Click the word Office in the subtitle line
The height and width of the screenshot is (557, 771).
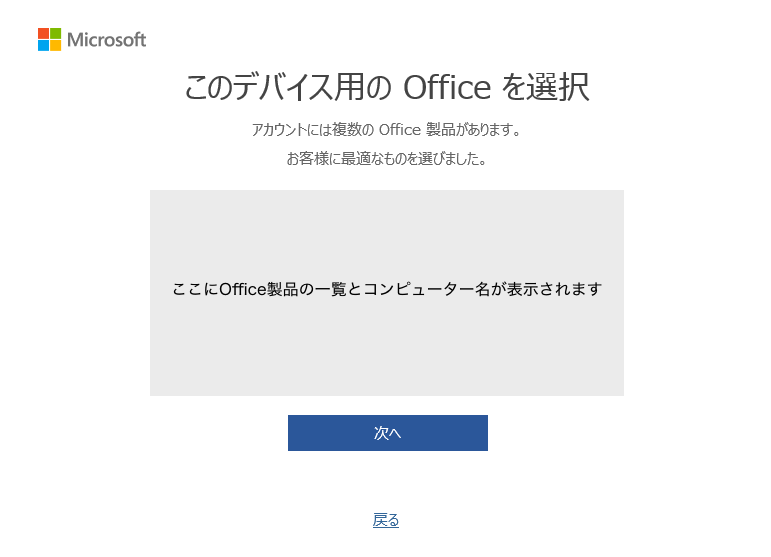[x=400, y=130]
